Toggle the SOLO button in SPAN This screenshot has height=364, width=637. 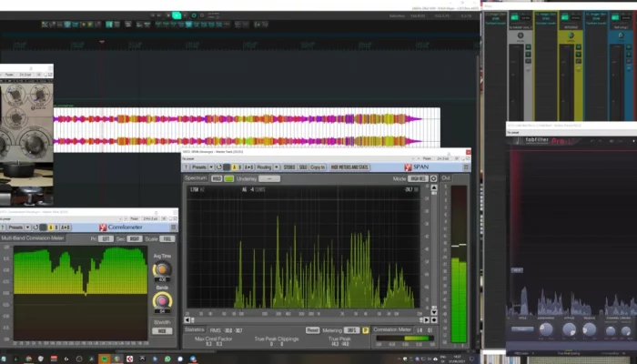tap(303, 167)
